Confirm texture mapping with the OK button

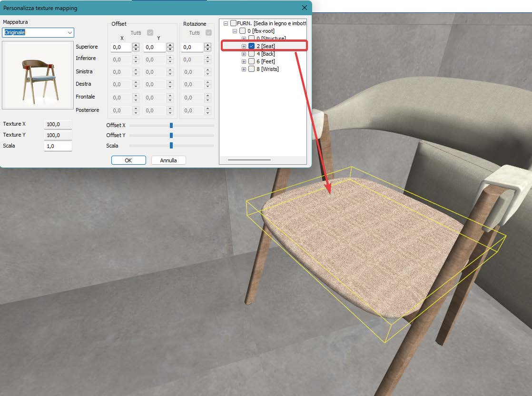pos(128,160)
